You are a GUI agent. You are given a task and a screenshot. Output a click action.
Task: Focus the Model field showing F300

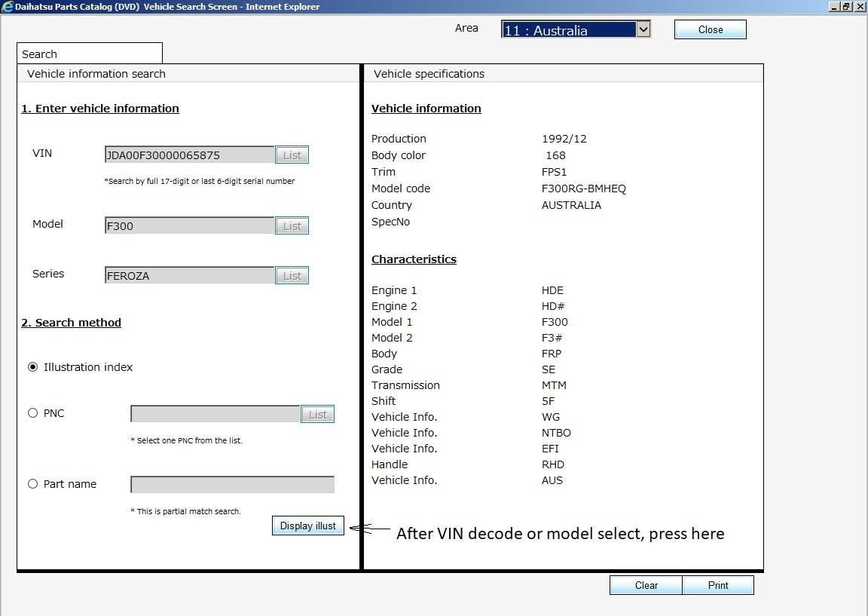click(189, 226)
